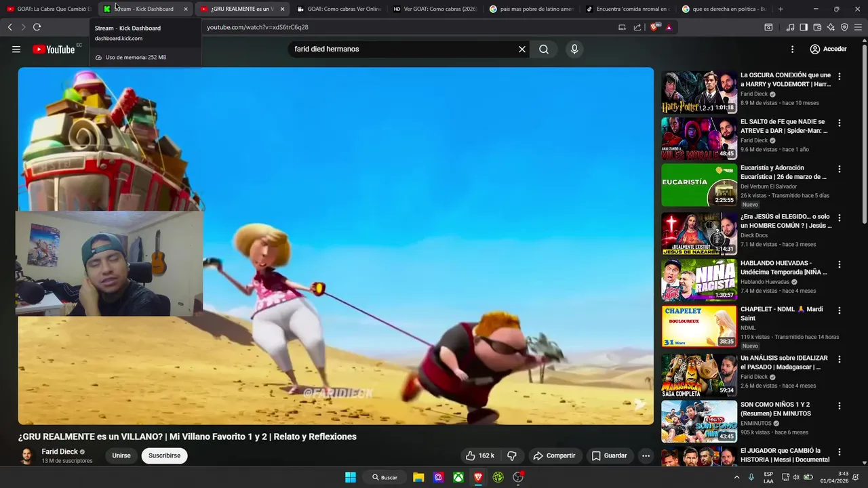The image size is (868, 488).
Task: Open the Xbox app from the taskbar
Action: (458, 477)
